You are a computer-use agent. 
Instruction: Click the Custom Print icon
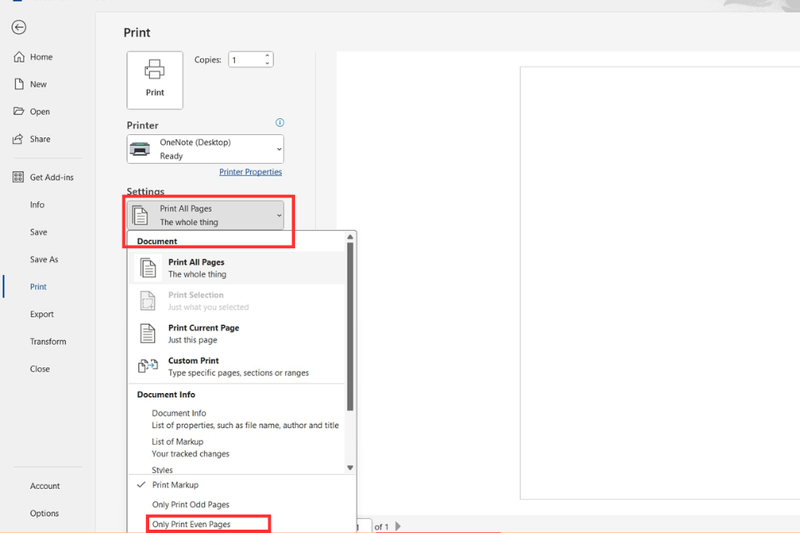pos(148,366)
